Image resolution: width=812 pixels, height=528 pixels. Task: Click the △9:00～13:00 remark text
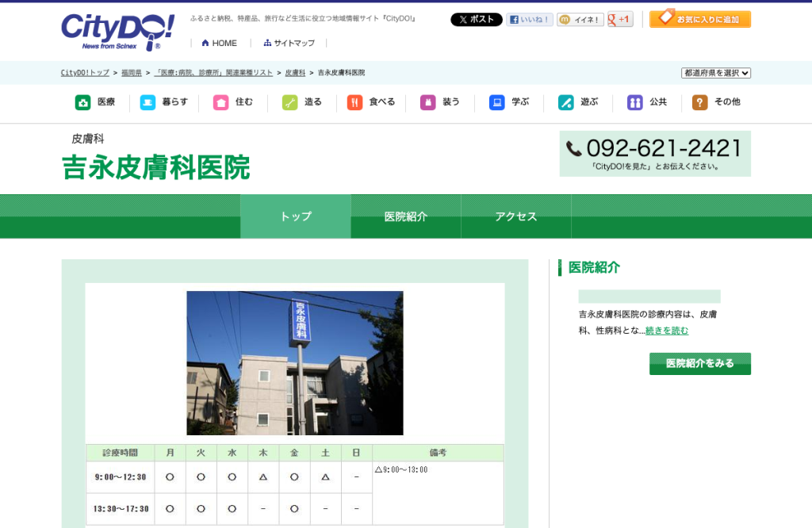pos(401,469)
